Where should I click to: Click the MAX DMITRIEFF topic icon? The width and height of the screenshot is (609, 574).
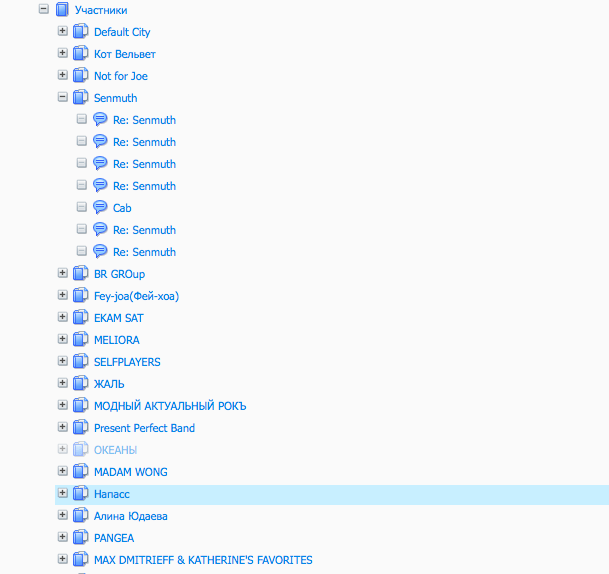point(80,560)
